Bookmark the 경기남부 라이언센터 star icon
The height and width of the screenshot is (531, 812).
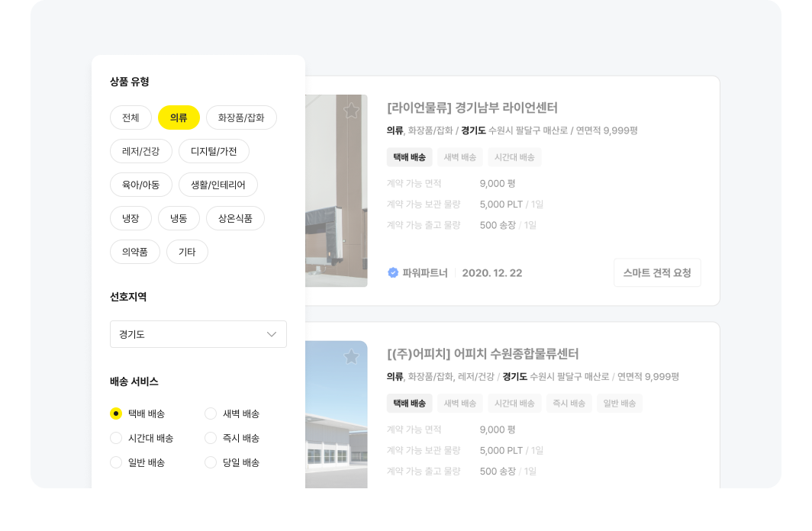[x=351, y=111]
